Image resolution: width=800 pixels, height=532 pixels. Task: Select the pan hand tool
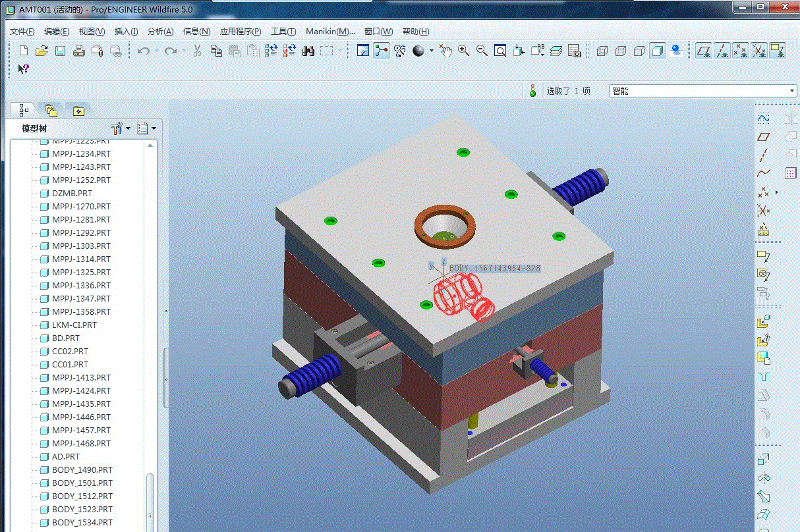point(446,51)
